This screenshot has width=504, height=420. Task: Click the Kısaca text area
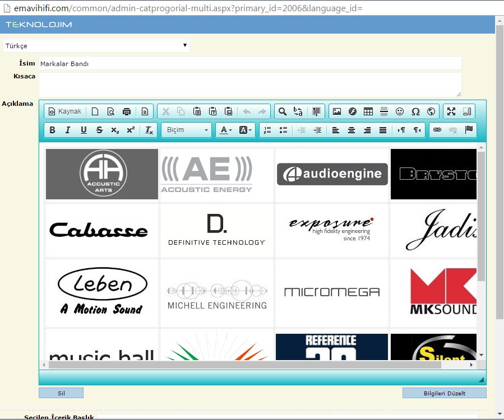click(250, 85)
